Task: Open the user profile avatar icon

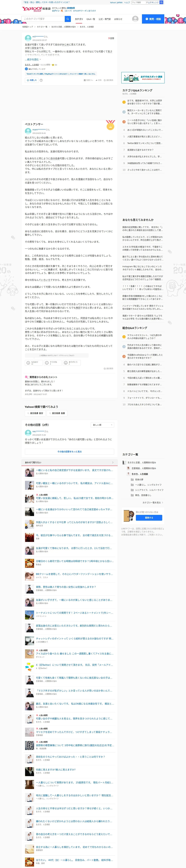Action: (135, 19)
